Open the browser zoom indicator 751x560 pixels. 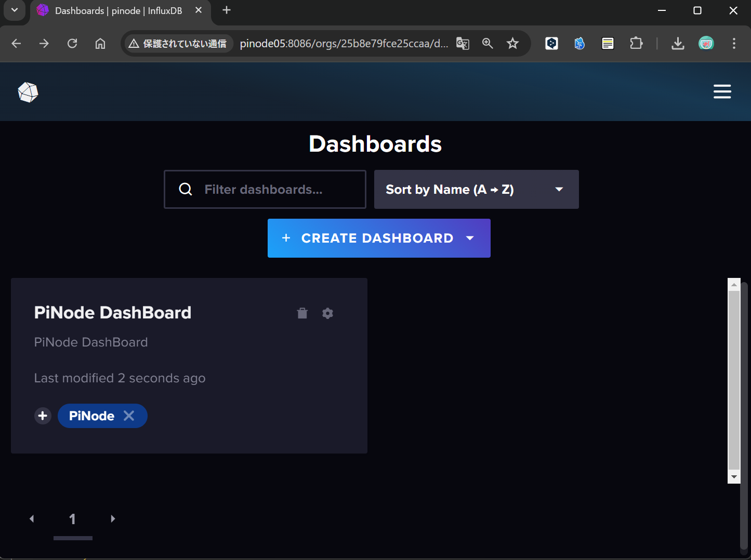pyautogui.click(x=488, y=44)
